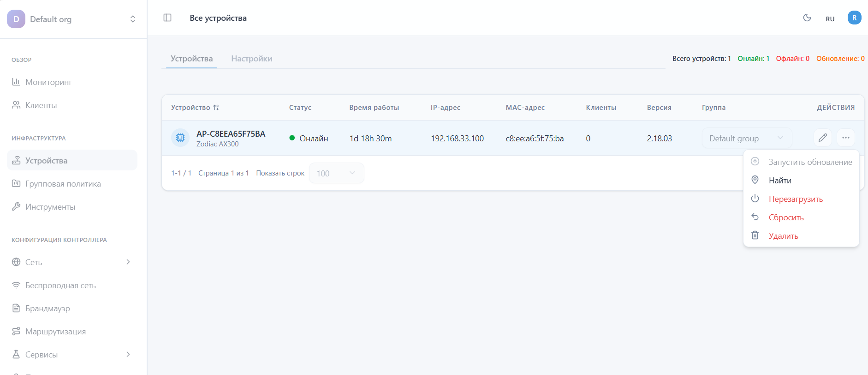Open rows-per-page dropdown showing 100
Screen dimensions: 868x375
[336, 173]
